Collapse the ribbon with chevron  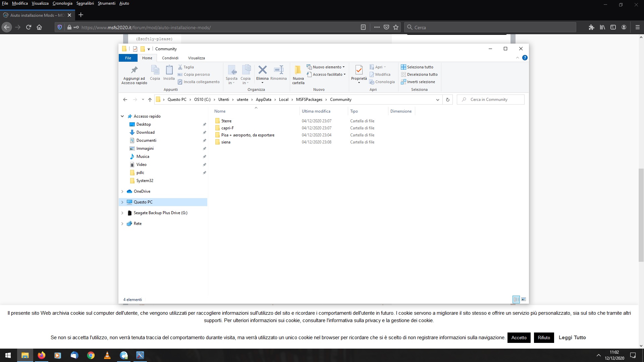[517, 58]
